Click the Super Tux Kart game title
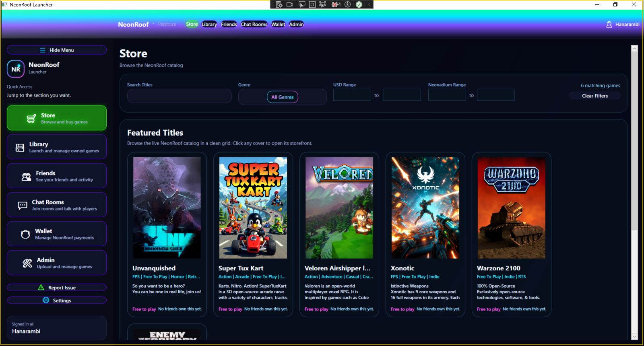644x346 pixels. tap(241, 268)
